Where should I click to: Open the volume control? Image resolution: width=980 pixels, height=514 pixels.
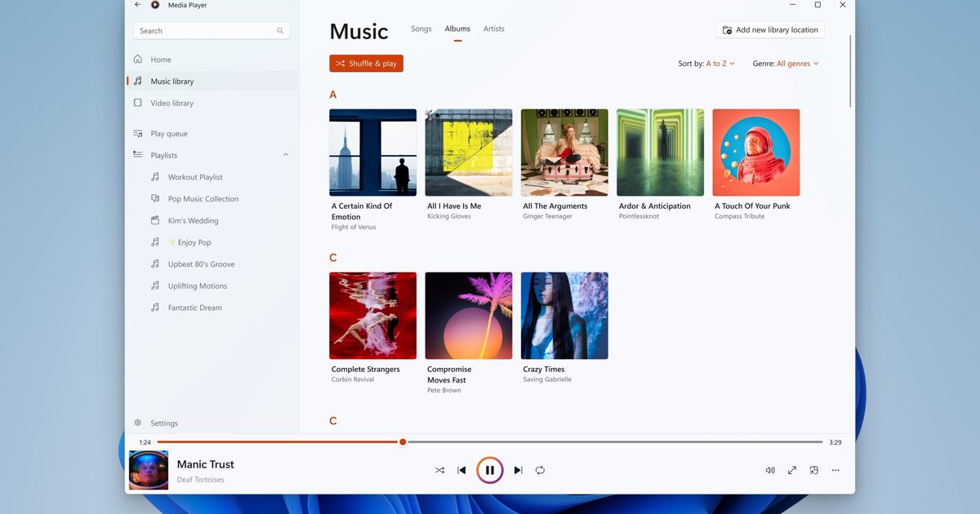click(770, 471)
